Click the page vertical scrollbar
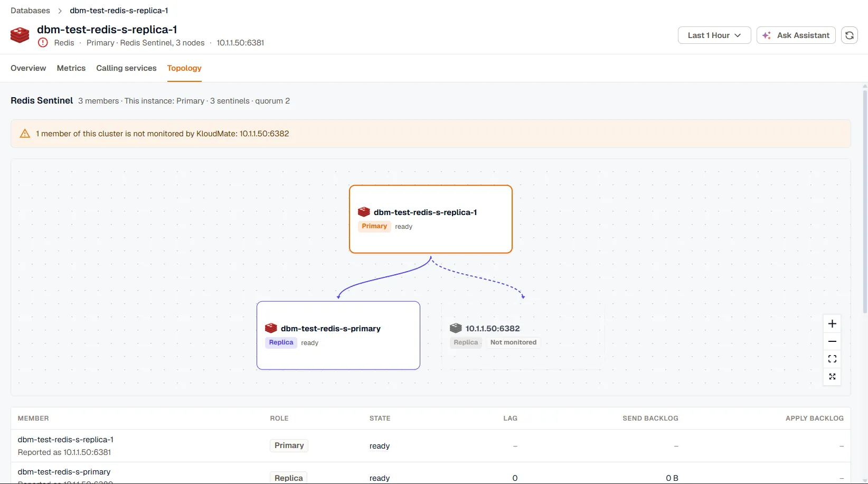The height and width of the screenshot is (484, 868). click(865, 201)
